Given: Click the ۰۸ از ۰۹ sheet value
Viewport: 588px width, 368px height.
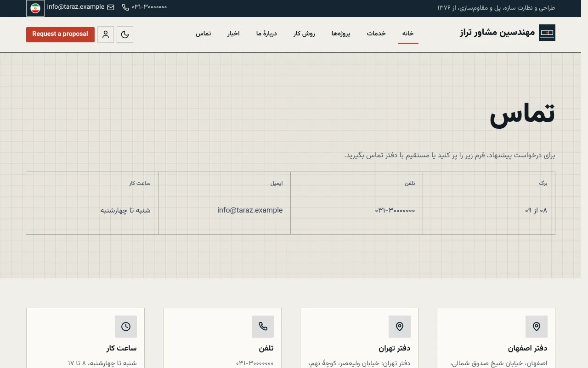Looking at the screenshot, I should [x=536, y=210].
